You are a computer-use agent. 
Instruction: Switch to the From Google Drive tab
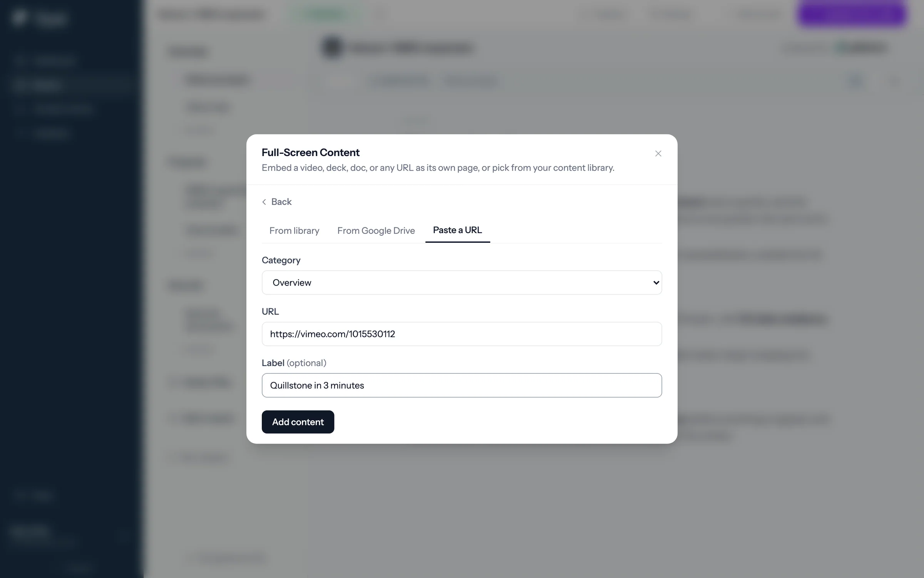(376, 230)
